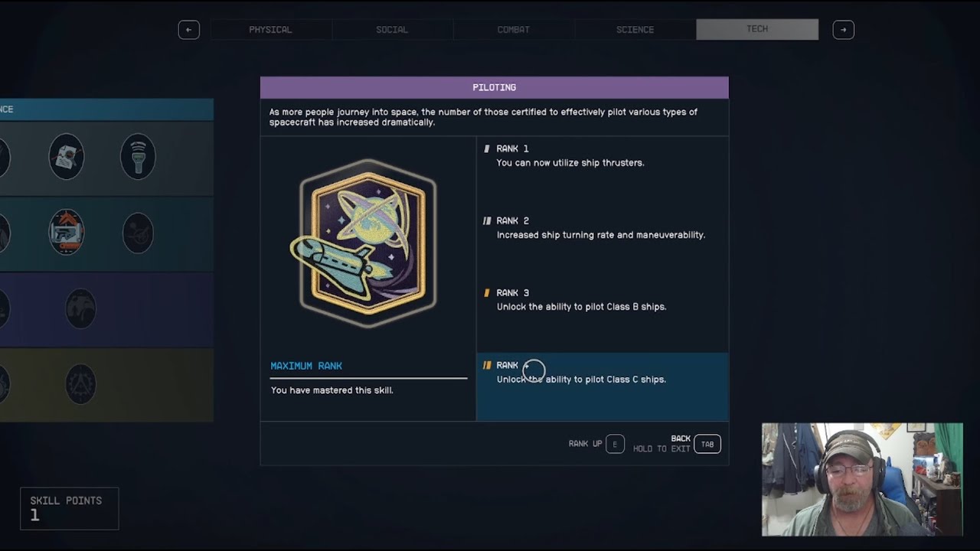
Task: Click the maximum rank progress bar
Action: (368, 378)
